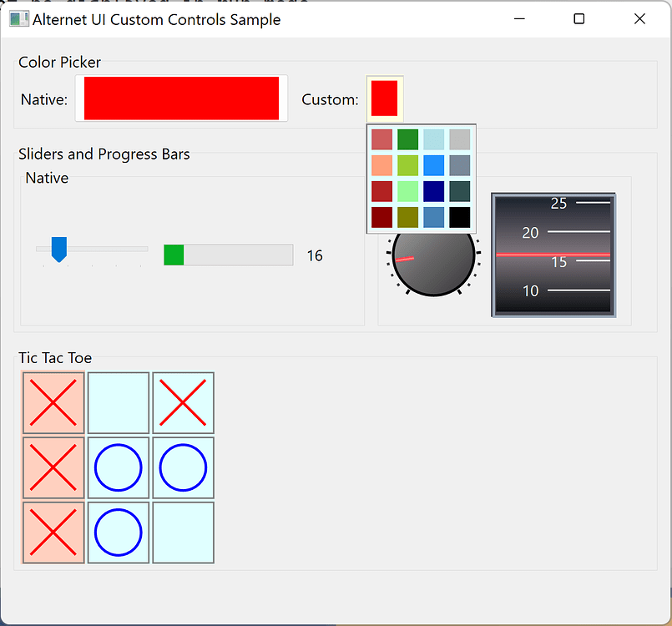Pick the forest green swatch
Viewport: 672px width, 626px height.
(x=407, y=139)
